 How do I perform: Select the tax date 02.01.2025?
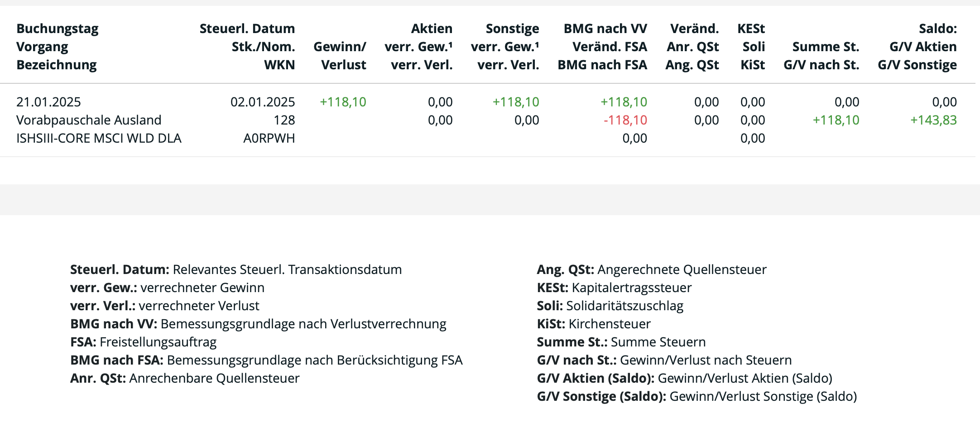263,102
